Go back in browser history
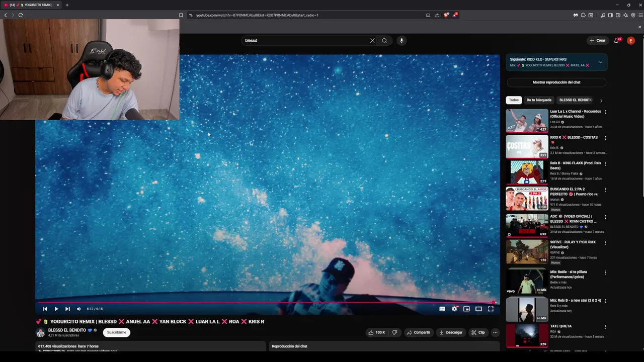 click(x=6, y=15)
